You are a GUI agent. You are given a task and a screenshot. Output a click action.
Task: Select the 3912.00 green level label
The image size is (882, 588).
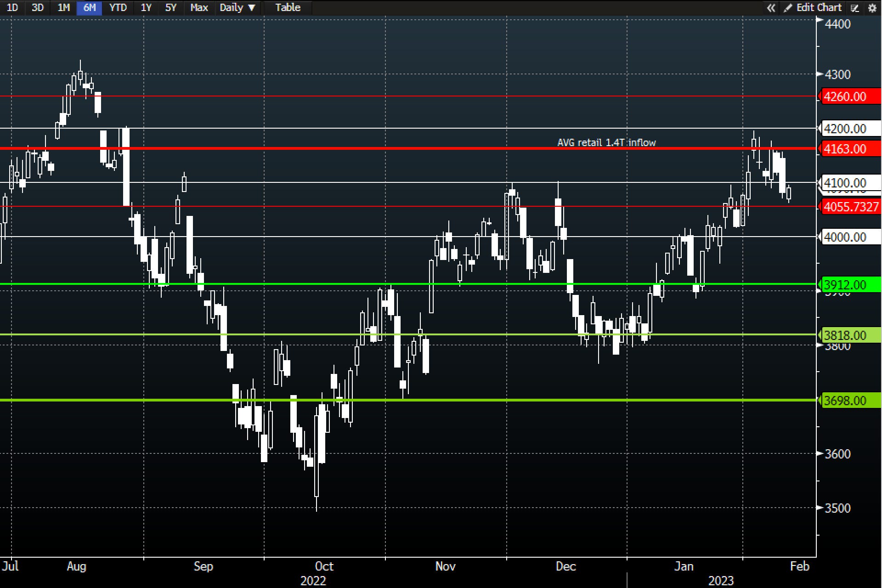click(851, 285)
